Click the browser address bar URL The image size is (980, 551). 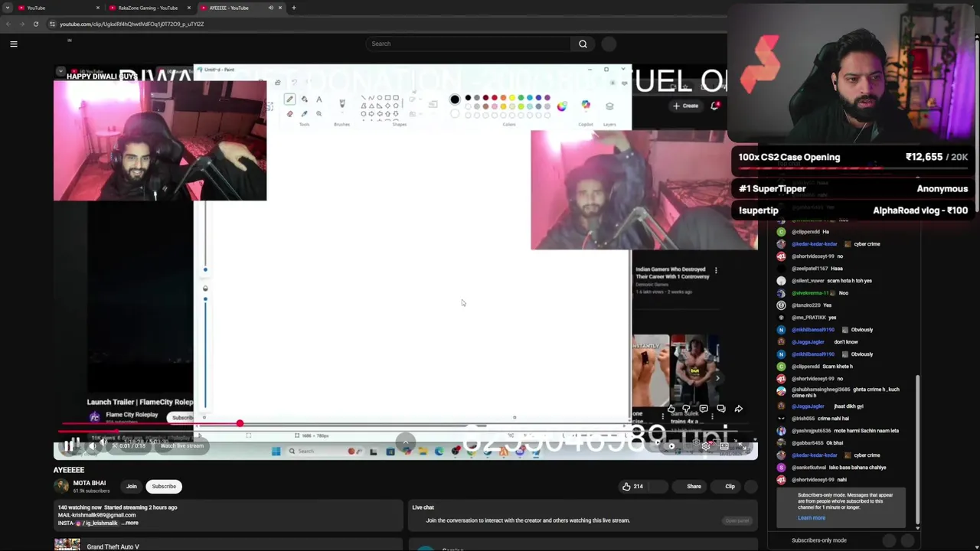(x=132, y=24)
